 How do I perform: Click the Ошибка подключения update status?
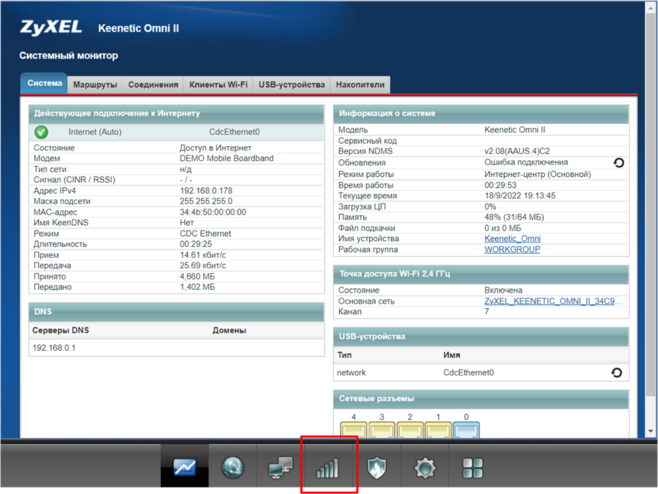[x=526, y=162]
